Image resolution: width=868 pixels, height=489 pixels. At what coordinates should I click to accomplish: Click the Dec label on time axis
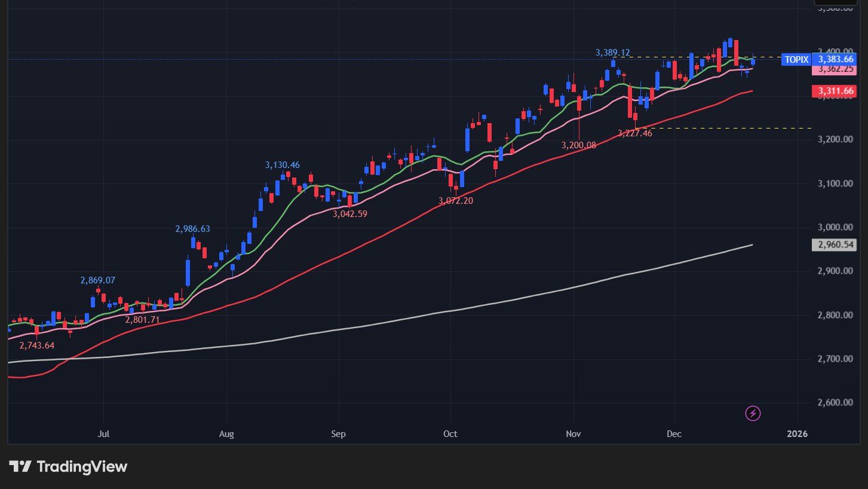tap(674, 433)
